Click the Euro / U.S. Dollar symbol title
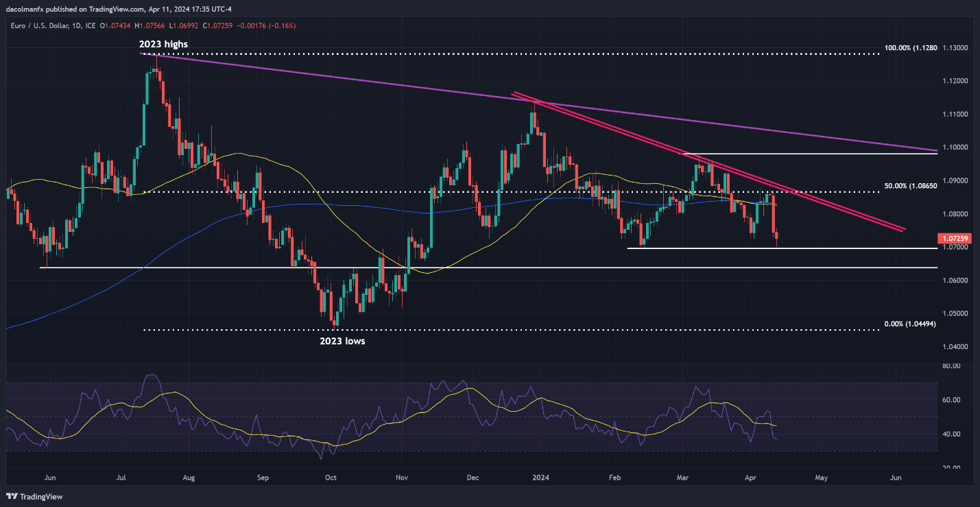 tap(39, 25)
